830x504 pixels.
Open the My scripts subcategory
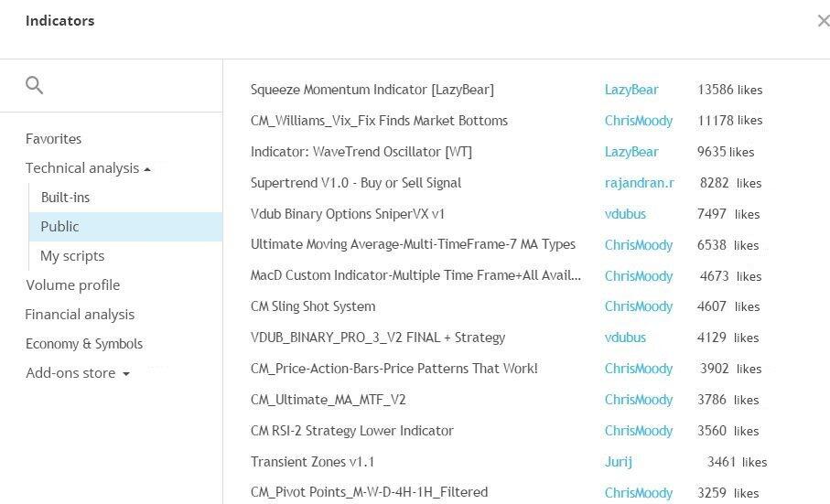72,256
